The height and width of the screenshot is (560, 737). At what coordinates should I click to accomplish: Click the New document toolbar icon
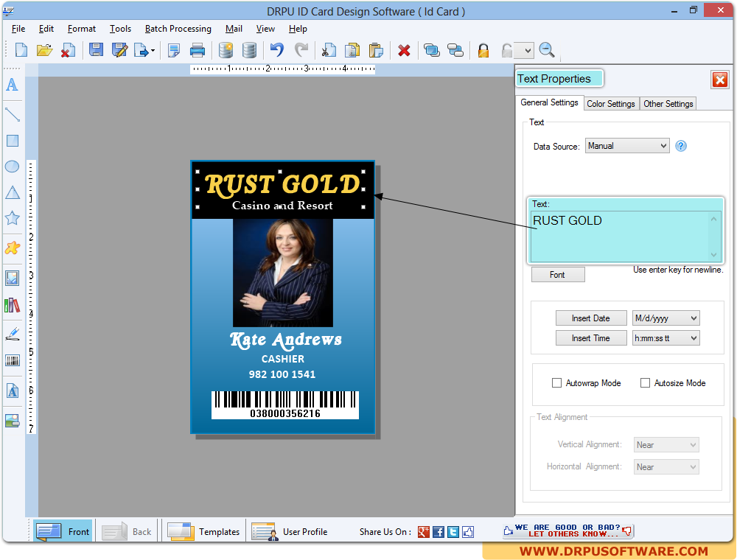coord(21,50)
